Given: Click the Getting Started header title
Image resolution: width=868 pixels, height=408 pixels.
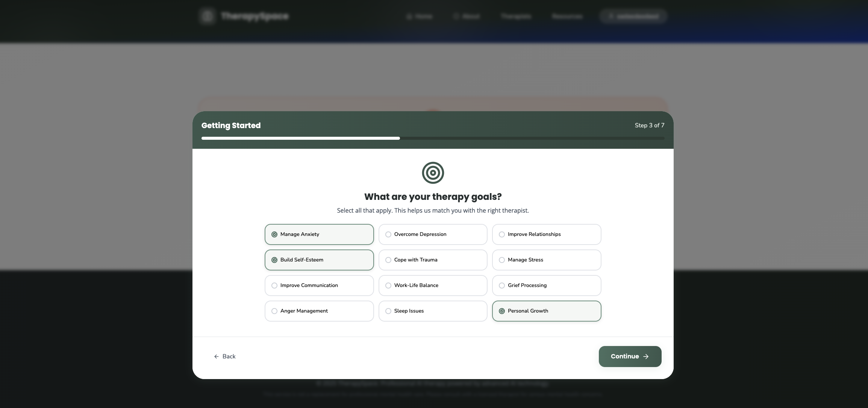Looking at the screenshot, I should click(x=231, y=125).
